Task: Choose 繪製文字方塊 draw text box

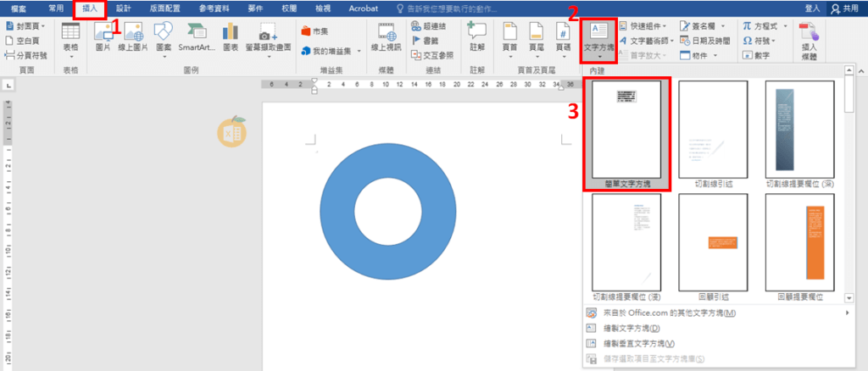Action: 631,328
